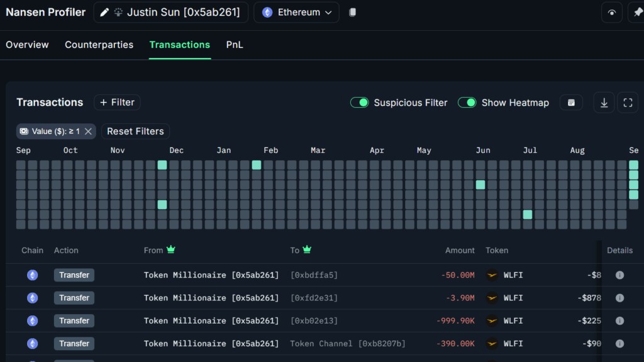Switch to the PnL tab

[x=235, y=45]
